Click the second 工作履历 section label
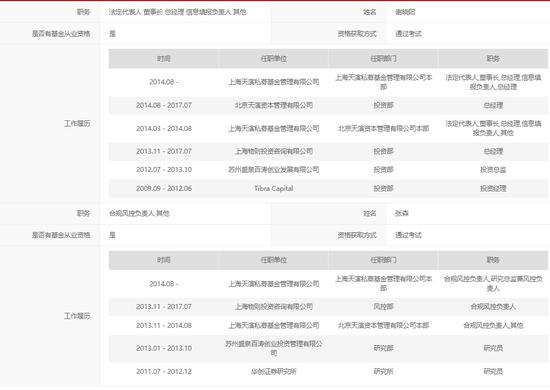 (77, 316)
